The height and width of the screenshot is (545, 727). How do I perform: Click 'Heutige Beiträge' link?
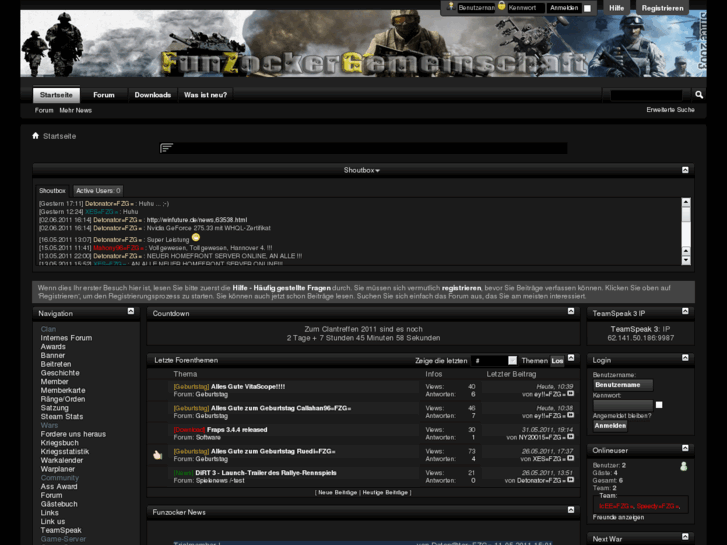pos(385,493)
